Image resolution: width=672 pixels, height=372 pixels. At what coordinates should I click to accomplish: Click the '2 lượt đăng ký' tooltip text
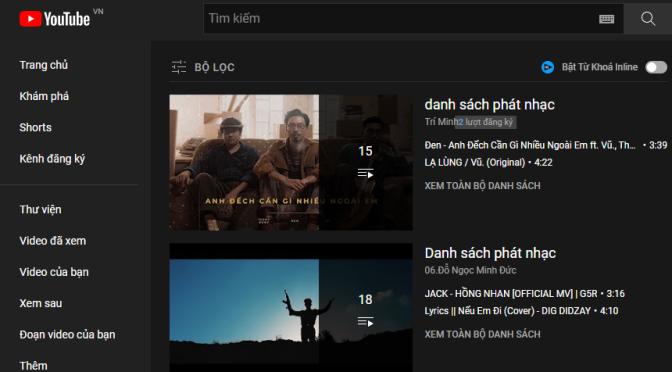click(x=486, y=122)
